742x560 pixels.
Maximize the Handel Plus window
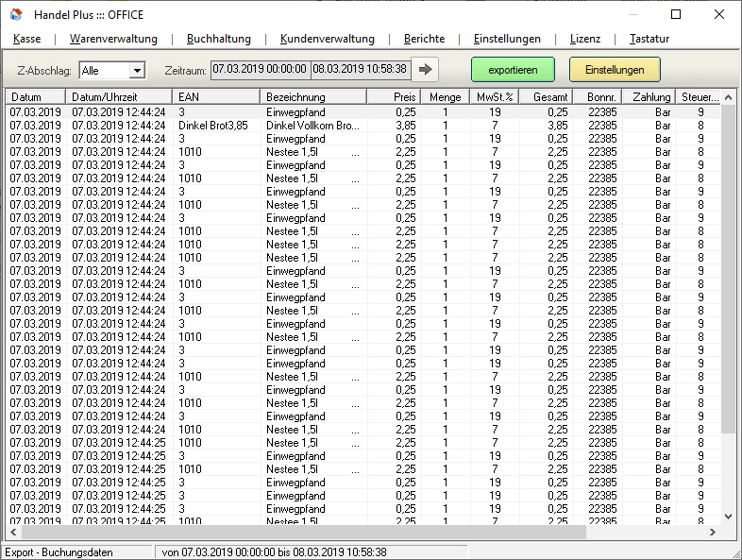(676, 14)
